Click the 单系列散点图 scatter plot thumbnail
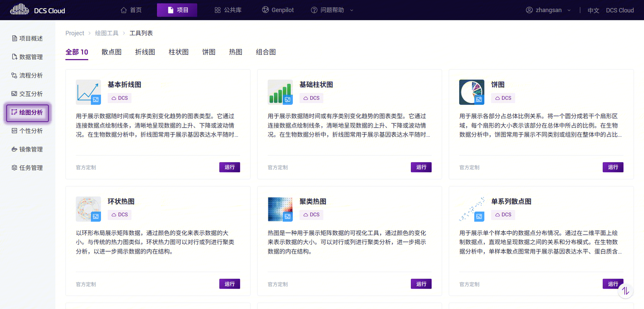Screen dimensions: 644x309 (472, 209)
